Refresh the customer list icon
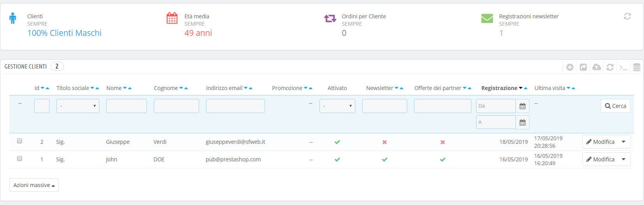This screenshot has width=644, height=205. pos(610,67)
